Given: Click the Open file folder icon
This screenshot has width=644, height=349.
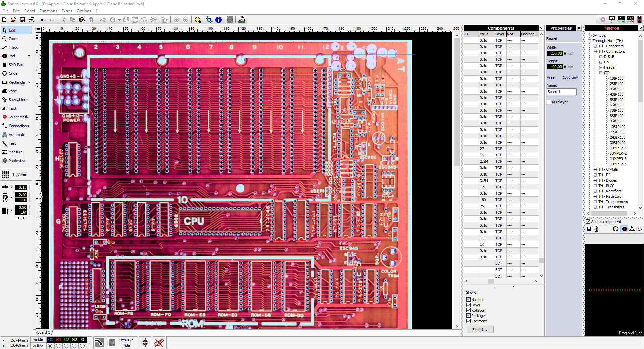Looking at the screenshot, I should tap(13, 20).
